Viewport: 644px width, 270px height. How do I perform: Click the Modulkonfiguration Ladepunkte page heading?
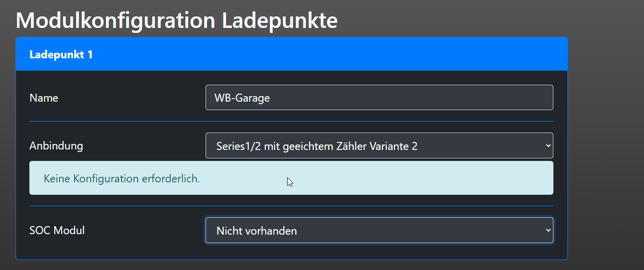pos(177,20)
